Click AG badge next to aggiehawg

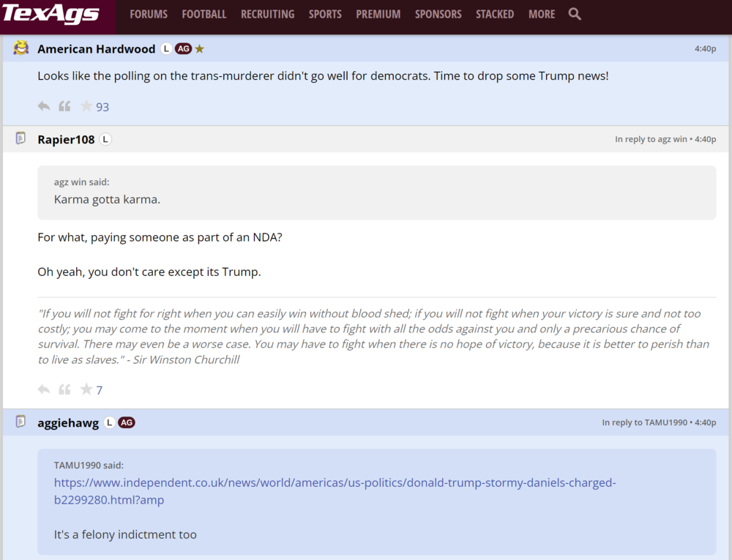point(127,422)
